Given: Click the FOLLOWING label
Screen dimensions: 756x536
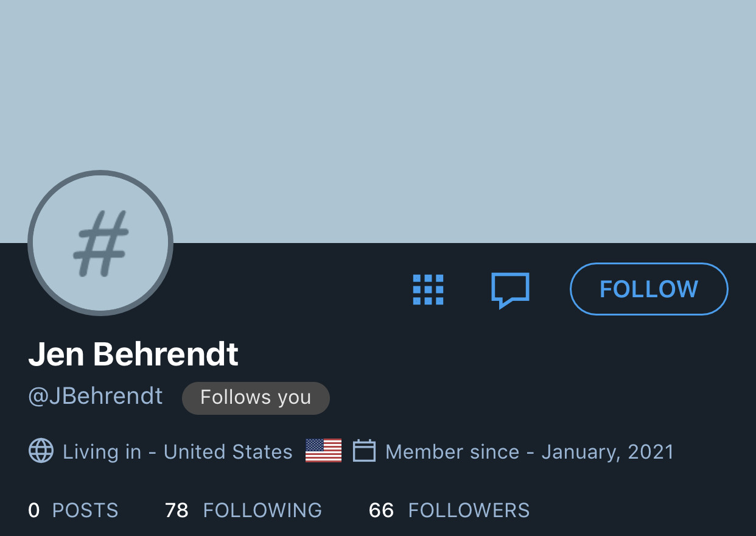Looking at the screenshot, I should (262, 510).
